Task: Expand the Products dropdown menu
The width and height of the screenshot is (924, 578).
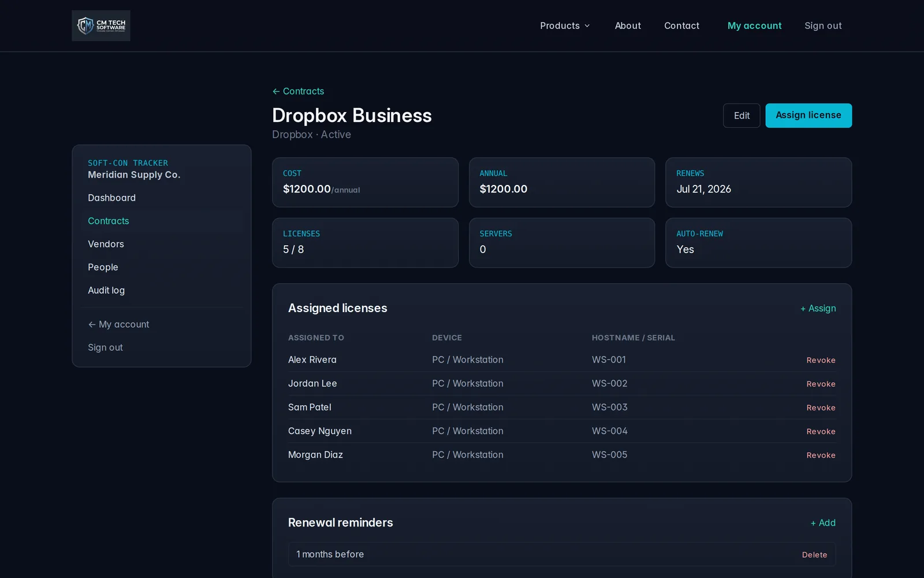Action: tap(565, 25)
